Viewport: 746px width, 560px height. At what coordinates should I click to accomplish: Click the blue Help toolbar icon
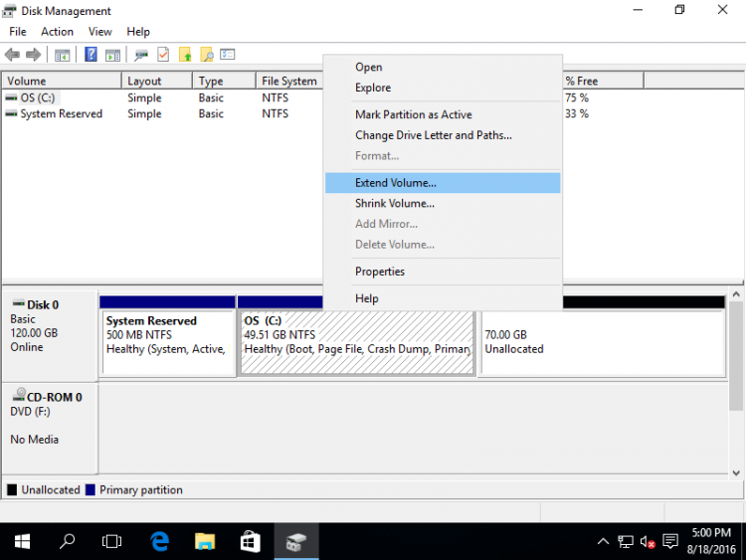(91, 55)
